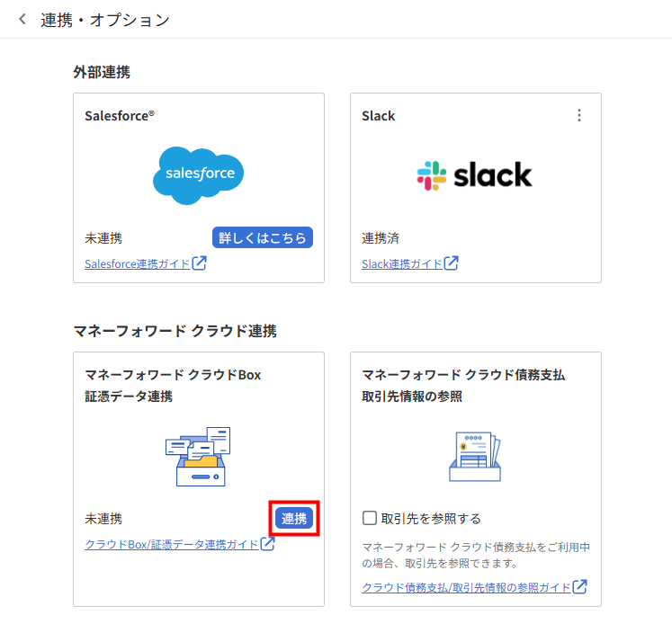Click the back arrow beside 連携・オプション
Viewport: 672px width, 624px height.
[22, 20]
